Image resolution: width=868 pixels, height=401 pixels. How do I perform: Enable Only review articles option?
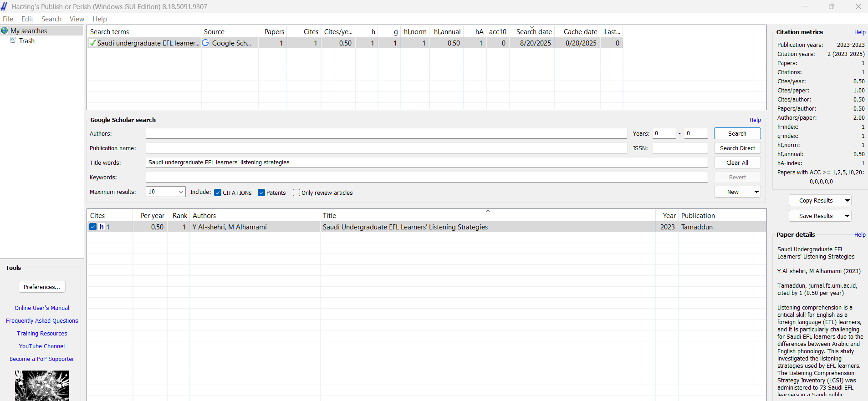pyautogui.click(x=296, y=193)
